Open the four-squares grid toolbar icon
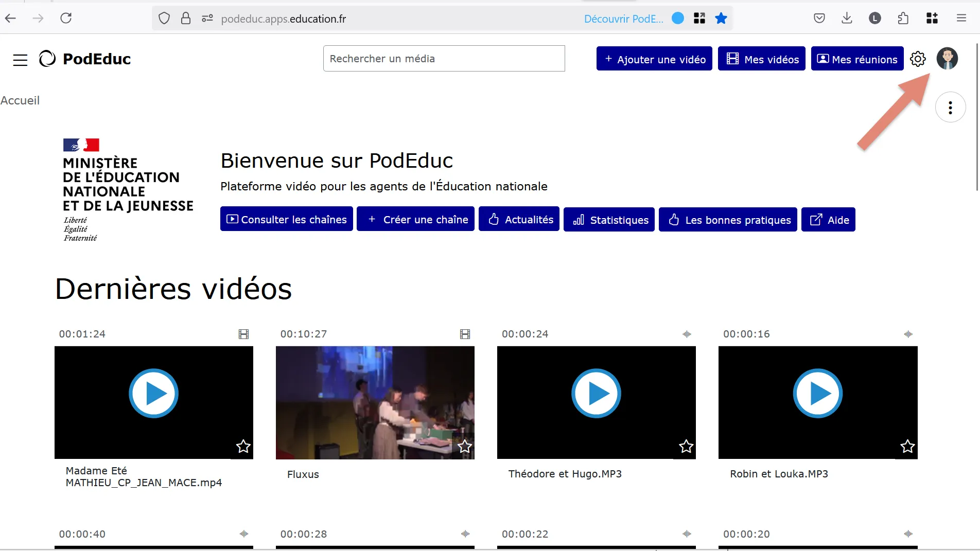This screenshot has height=551, width=980. [932, 19]
